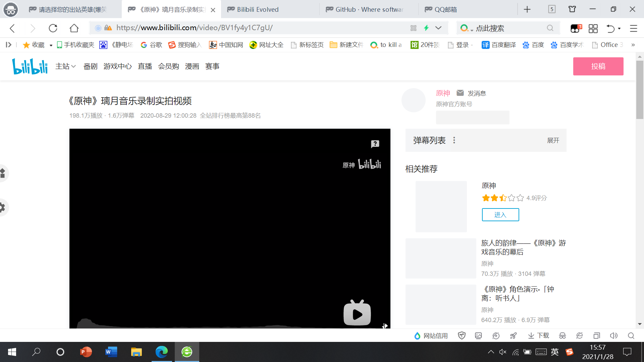
Task: Toggle page sound with the status bar speaker
Action: click(x=614, y=336)
